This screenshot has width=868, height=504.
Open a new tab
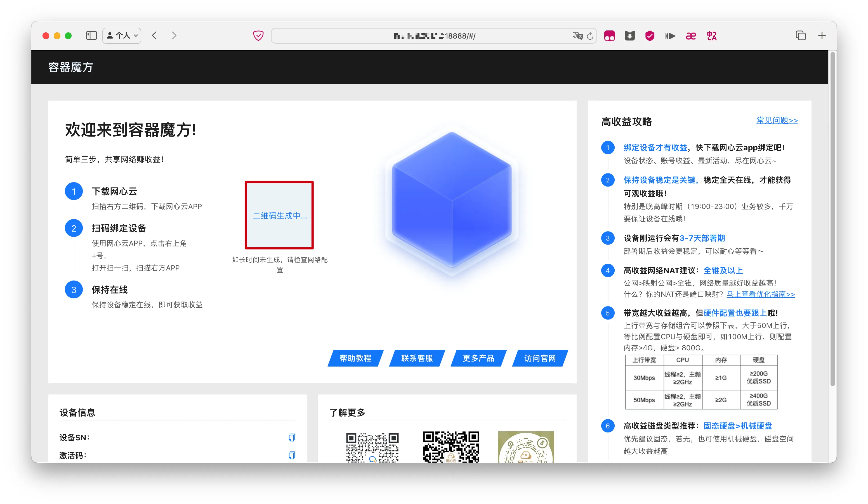[822, 36]
